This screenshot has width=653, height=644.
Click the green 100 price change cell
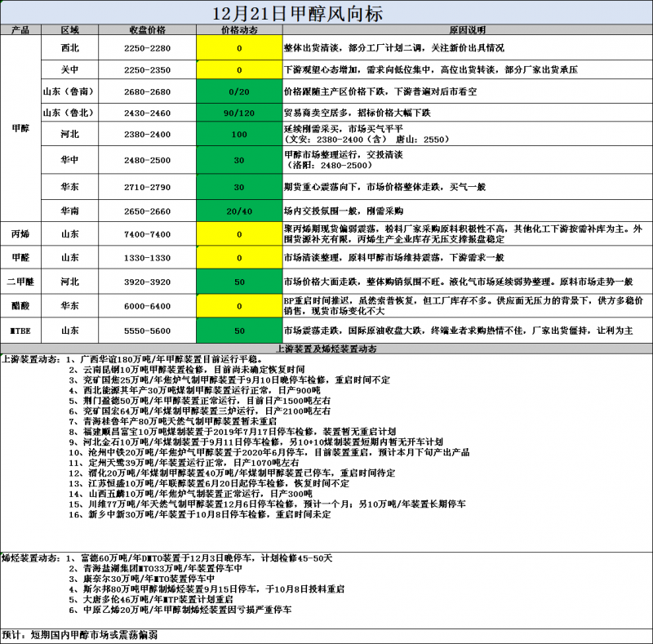click(x=239, y=134)
